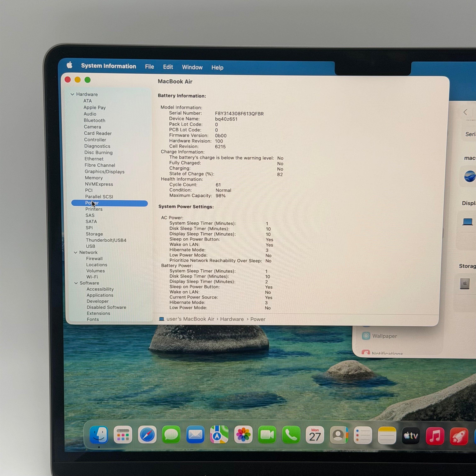Select Memory in the sidebar
476x476 pixels.
tap(94, 178)
